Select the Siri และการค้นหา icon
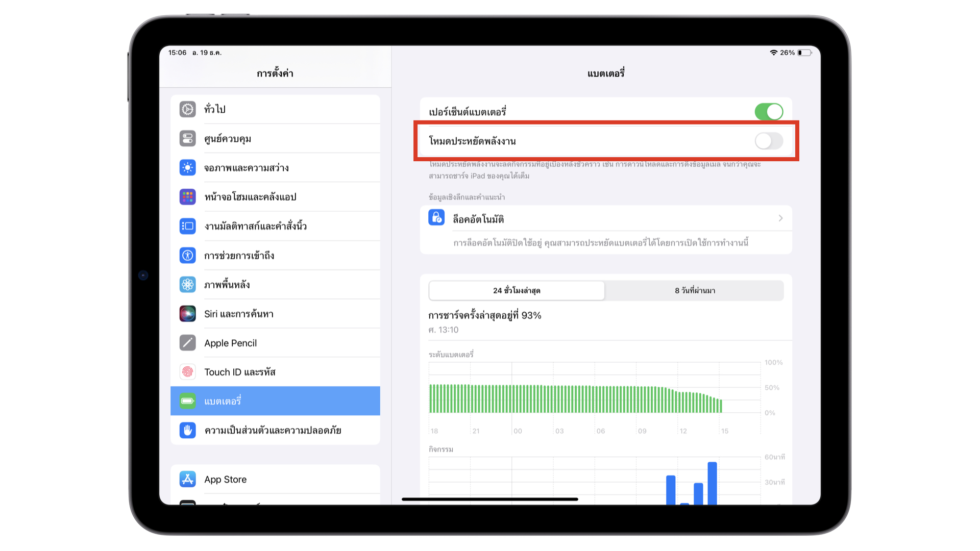 point(188,314)
